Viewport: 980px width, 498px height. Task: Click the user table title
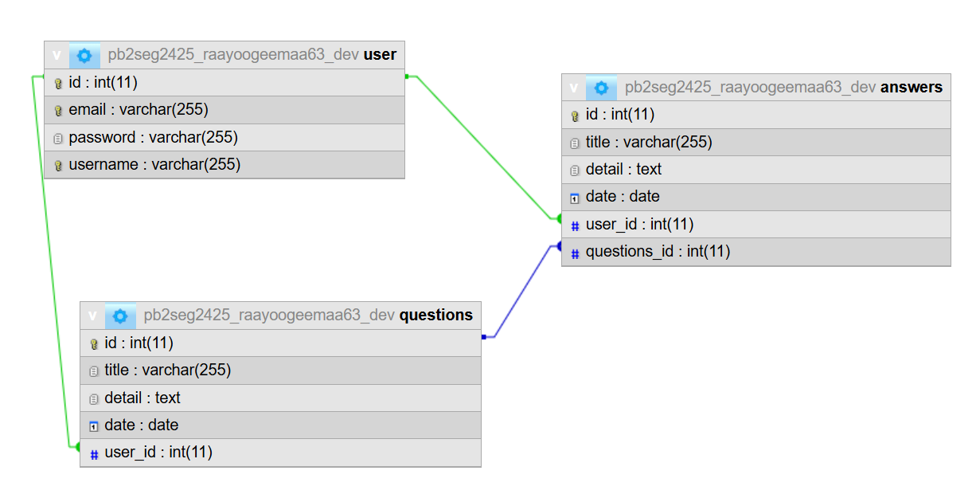point(380,55)
